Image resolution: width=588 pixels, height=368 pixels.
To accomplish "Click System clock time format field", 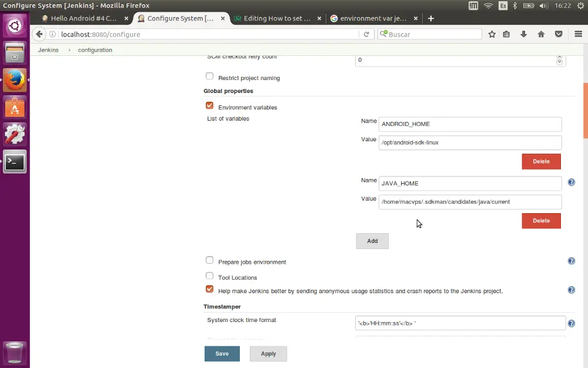I will 460,323.
